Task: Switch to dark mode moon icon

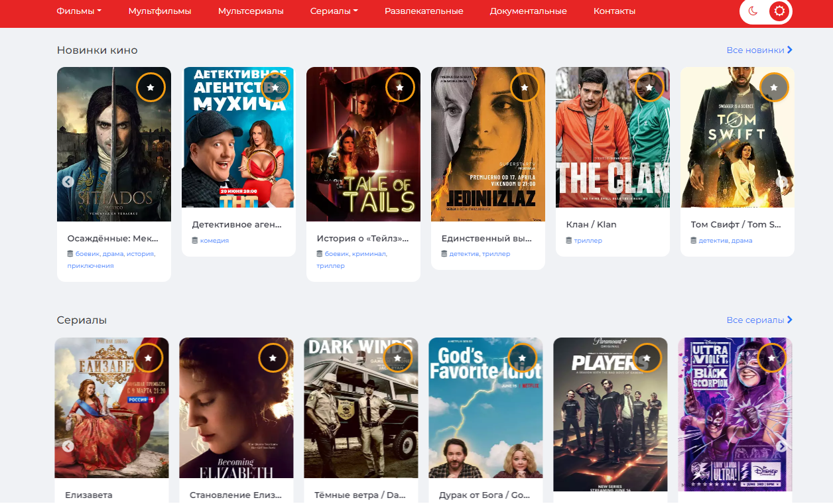Action: 753,11
